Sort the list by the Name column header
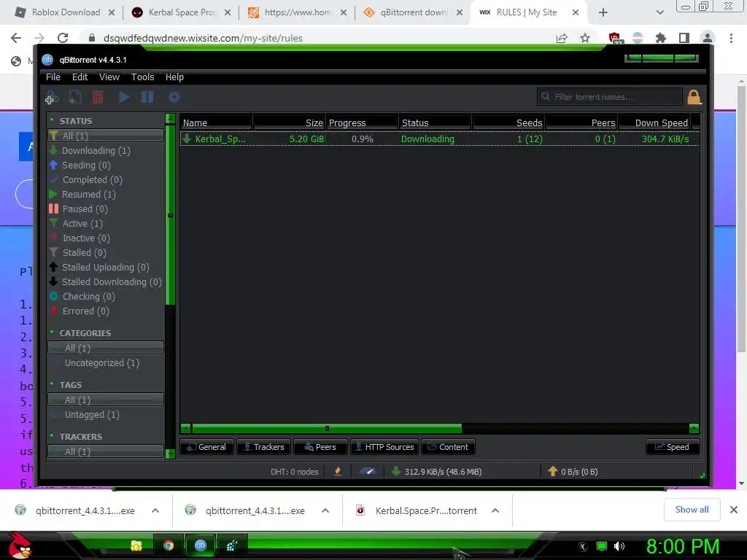The height and width of the screenshot is (560, 747). pyautogui.click(x=216, y=122)
